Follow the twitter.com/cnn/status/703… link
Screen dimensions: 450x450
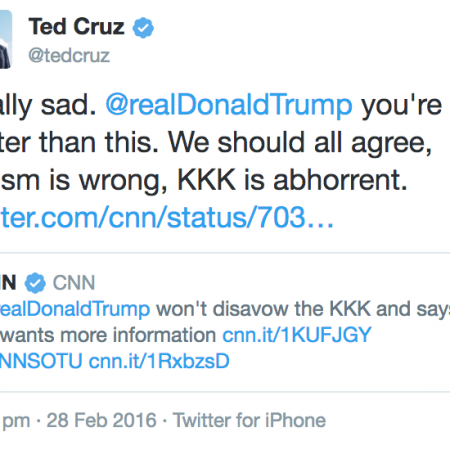[167, 217]
